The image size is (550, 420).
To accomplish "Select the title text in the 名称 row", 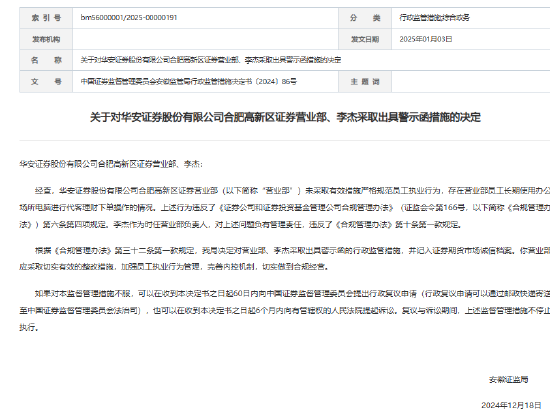I will 211,60.
